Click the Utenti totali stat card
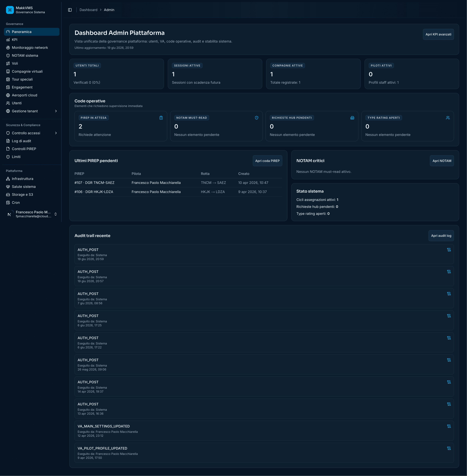467x476 pixels. tap(116, 74)
